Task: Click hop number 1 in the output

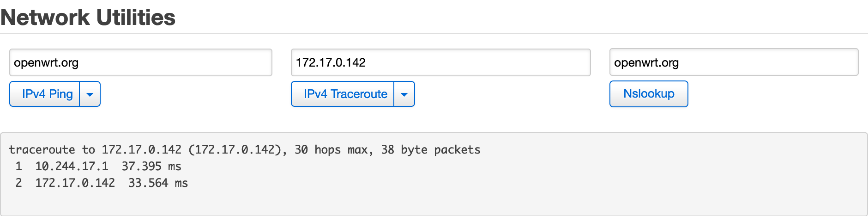Action: pyautogui.click(x=18, y=166)
